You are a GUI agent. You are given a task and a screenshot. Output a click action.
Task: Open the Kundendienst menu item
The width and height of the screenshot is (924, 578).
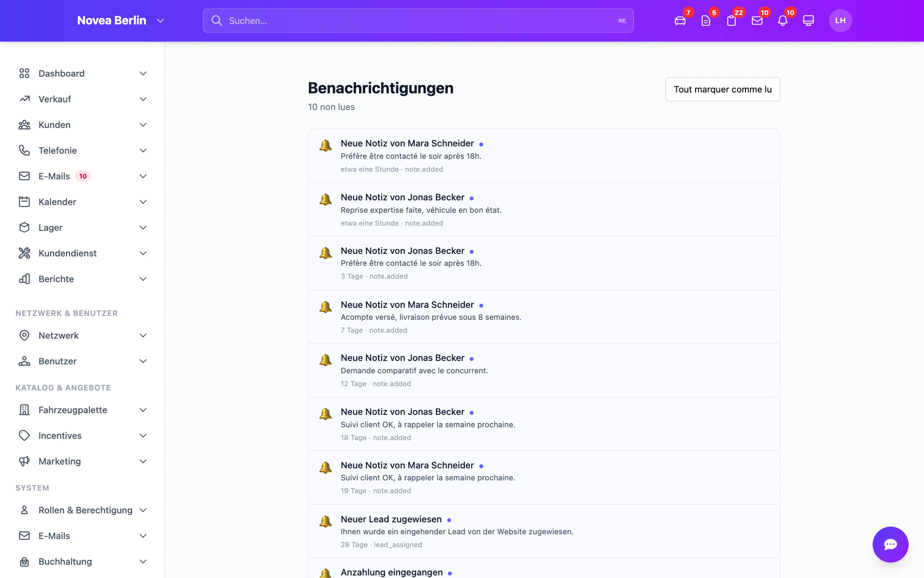coord(83,253)
